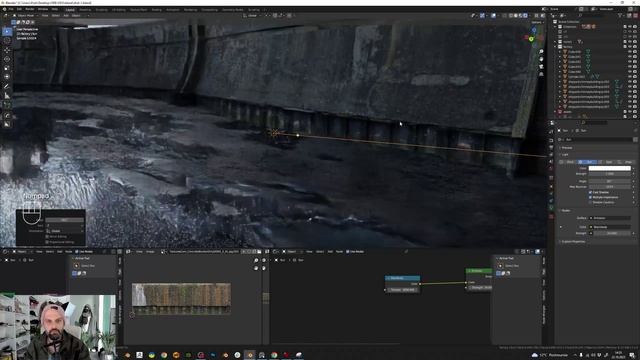Toggle viewport overlays icon in header

[x=493, y=16]
